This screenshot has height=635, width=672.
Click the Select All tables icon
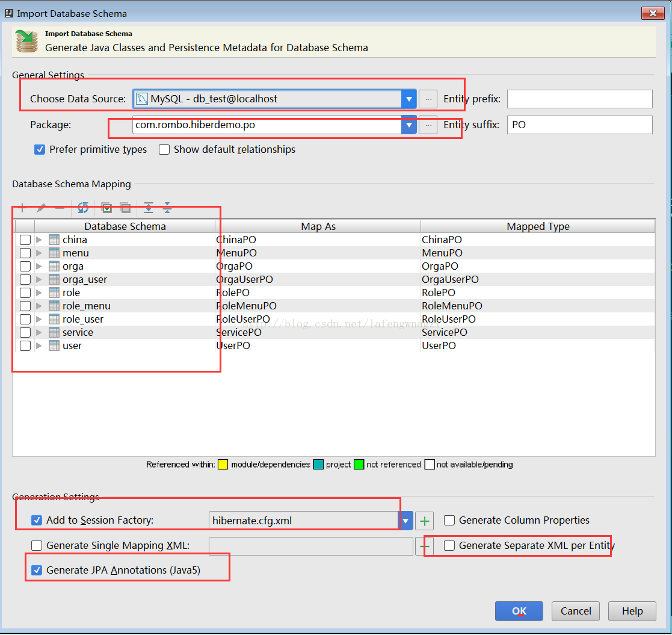point(107,208)
